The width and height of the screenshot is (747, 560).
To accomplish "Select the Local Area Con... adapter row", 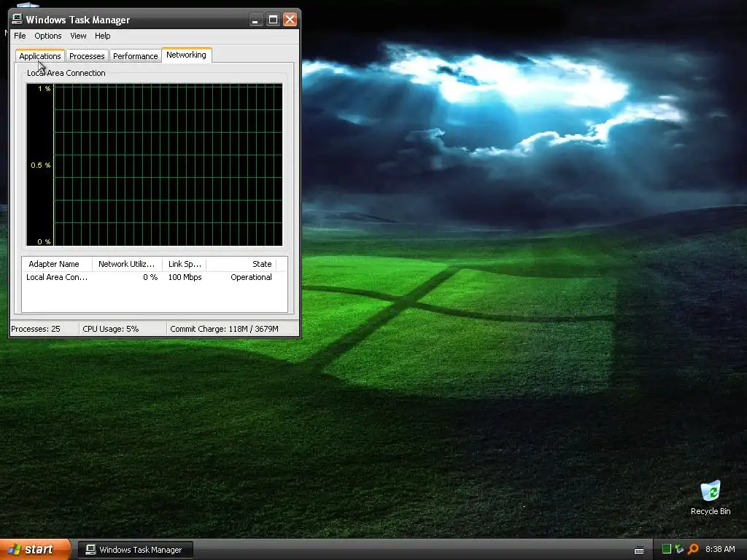I will pos(155,277).
